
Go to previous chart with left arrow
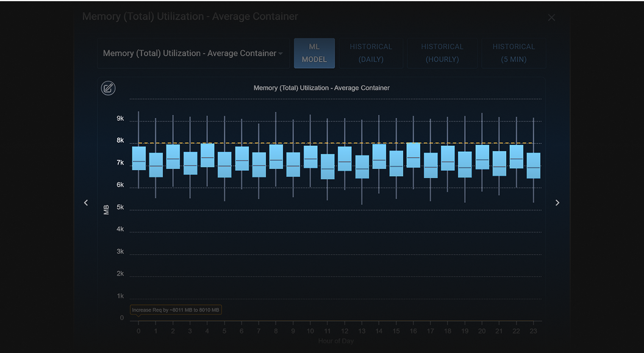tap(86, 203)
